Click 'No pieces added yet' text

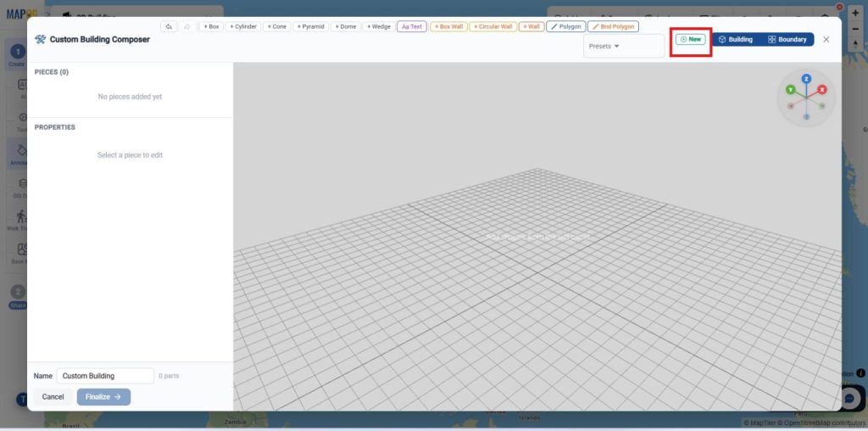[x=130, y=97]
